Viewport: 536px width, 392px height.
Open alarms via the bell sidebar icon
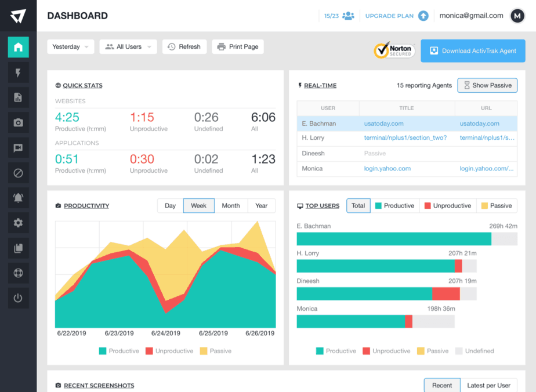coord(18,198)
